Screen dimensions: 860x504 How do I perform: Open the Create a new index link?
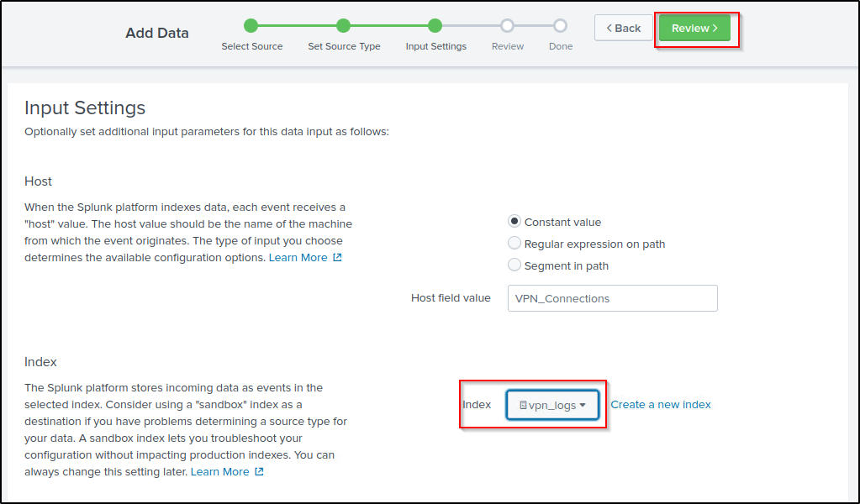[x=660, y=405]
